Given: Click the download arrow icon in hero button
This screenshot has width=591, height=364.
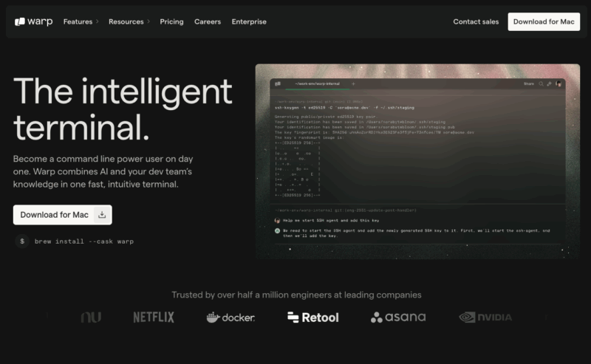Looking at the screenshot, I should pyautogui.click(x=102, y=215).
